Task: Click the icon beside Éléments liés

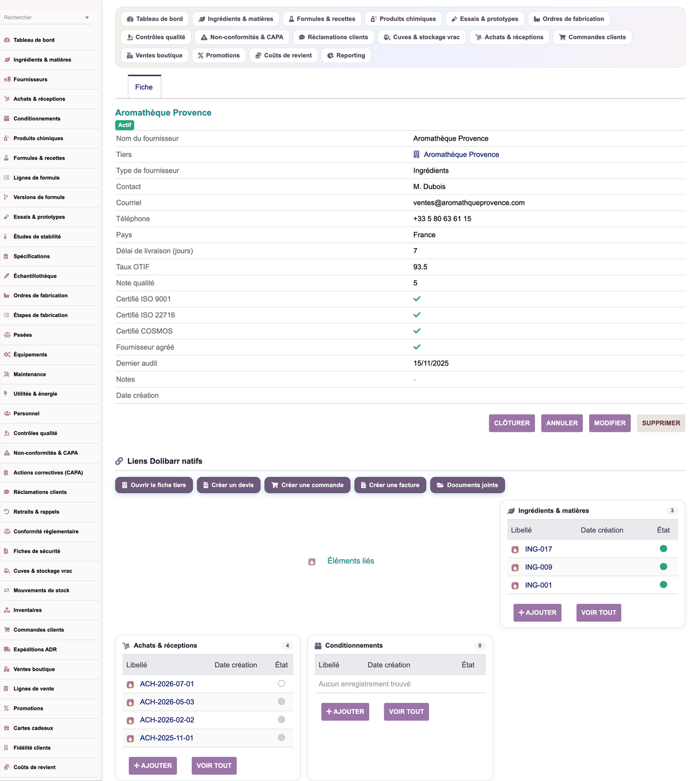Action: click(x=312, y=562)
